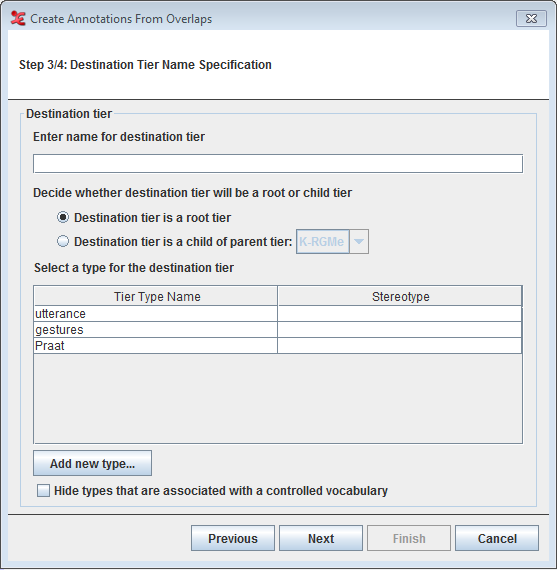This screenshot has width=557, height=570.
Task: Select the utterance tier type row
Action: [x=278, y=314]
